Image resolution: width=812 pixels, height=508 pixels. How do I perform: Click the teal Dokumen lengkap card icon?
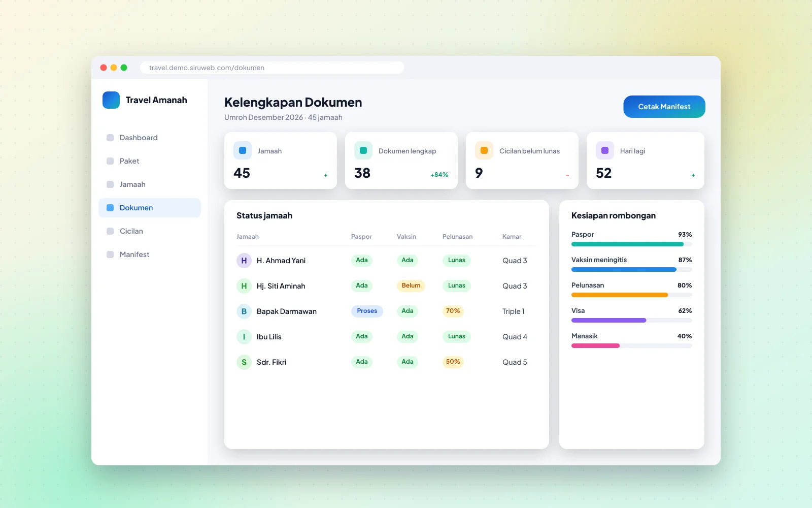point(363,150)
